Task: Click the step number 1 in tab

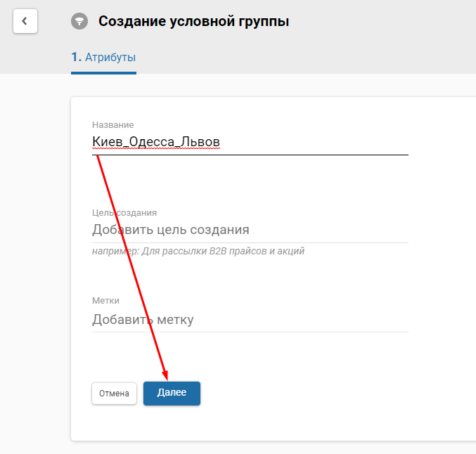Action: click(75, 58)
